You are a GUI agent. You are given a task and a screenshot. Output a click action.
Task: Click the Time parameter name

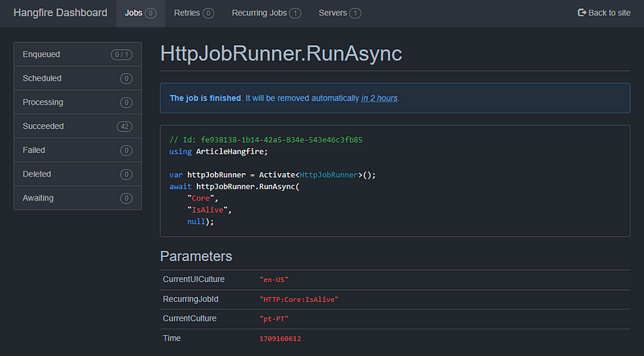(171, 338)
